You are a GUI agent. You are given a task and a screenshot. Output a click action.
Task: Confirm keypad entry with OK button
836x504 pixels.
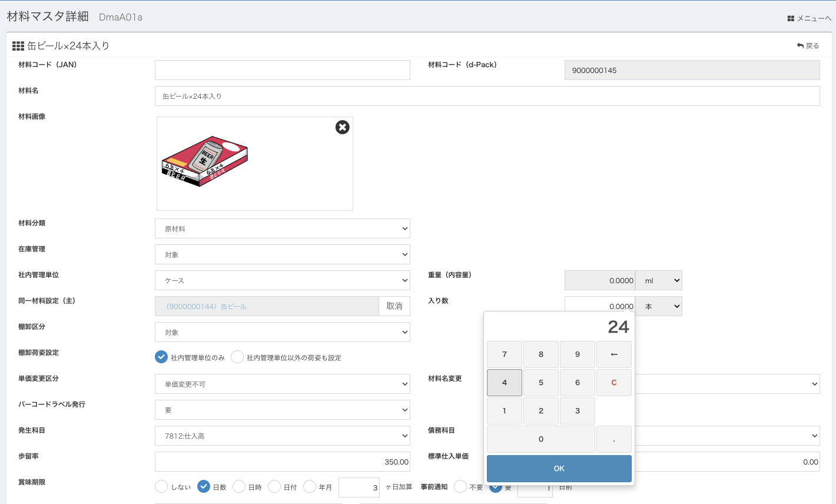(559, 469)
